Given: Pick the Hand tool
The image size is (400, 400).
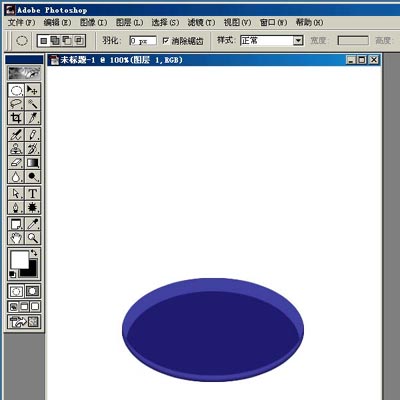Looking at the screenshot, I should click(x=16, y=238).
